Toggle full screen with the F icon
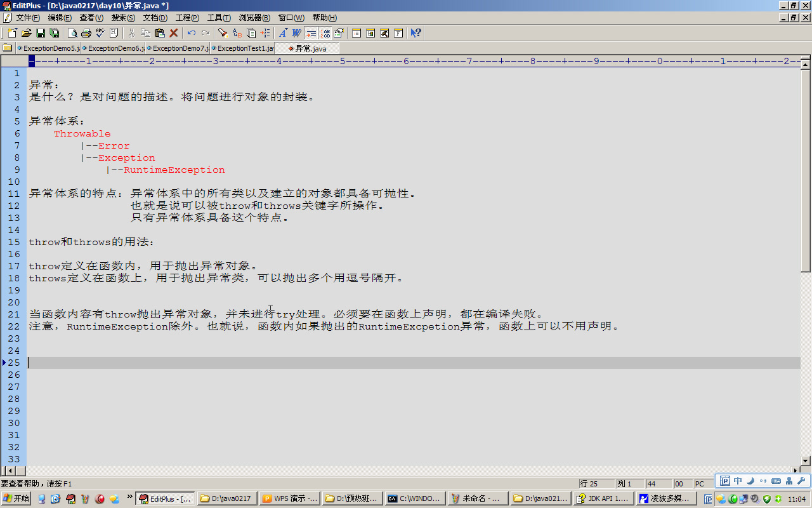812x508 pixels. coord(398,33)
